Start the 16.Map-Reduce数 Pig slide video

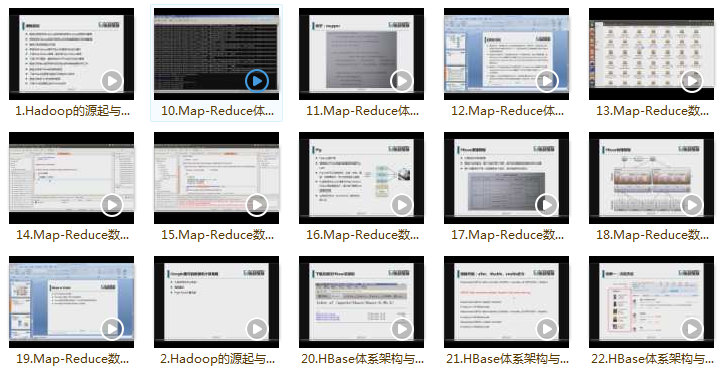click(402, 205)
